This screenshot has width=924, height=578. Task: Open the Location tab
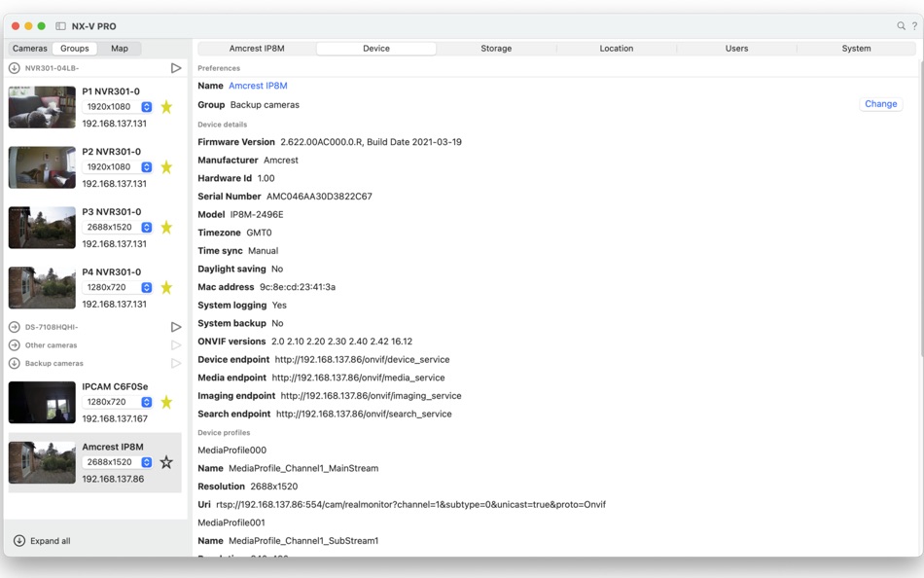[x=617, y=49]
